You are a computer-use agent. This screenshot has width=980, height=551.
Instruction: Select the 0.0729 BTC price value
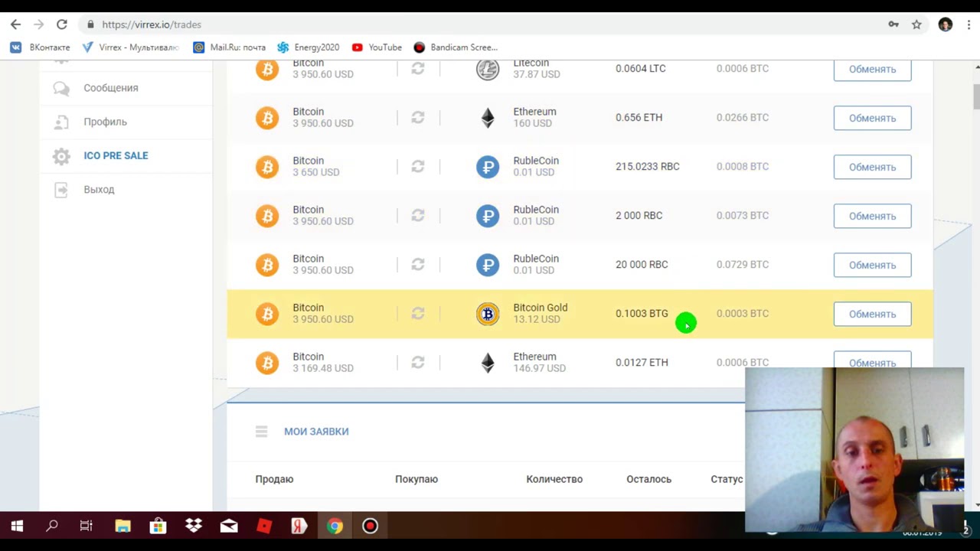(743, 265)
